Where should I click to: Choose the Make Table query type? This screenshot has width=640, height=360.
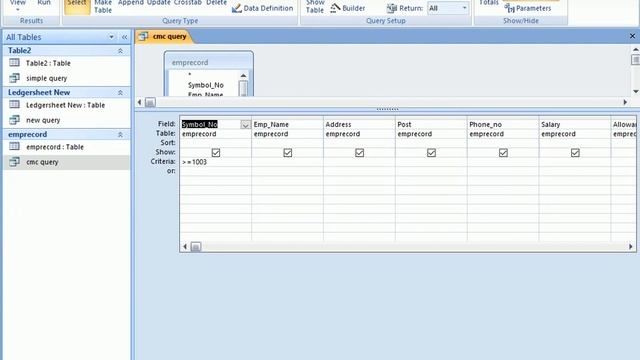[x=103, y=6]
